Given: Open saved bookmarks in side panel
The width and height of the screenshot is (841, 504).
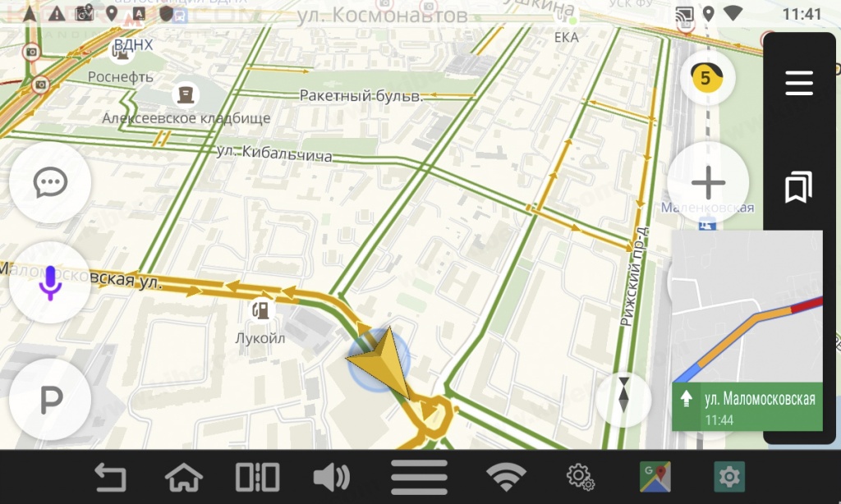Looking at the screenshot, I should [798, 187].
